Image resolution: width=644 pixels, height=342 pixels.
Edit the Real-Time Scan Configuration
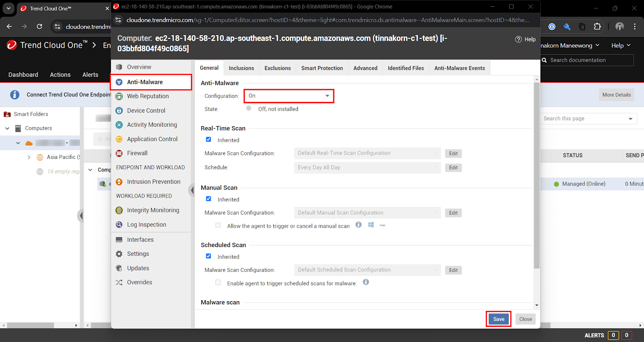point(453,153)
